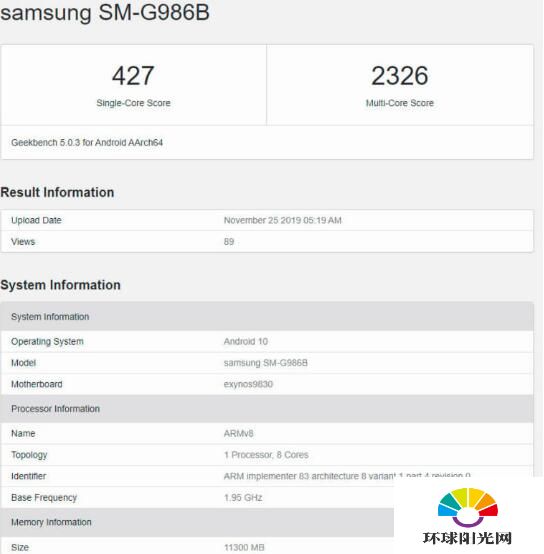Click the Result Information heading
The height and width of the screenshot is (554, 544).
coord(57,193)
